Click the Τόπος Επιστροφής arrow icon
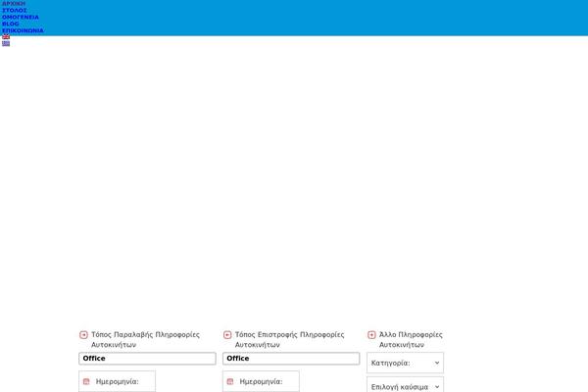 (x=227, y=334)
